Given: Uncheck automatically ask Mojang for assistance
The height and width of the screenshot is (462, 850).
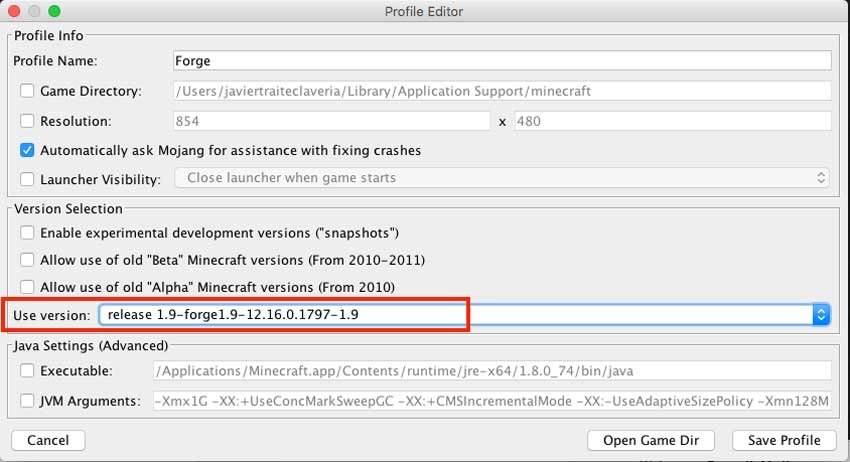Looking at the screenshot, I should (27, 150).
